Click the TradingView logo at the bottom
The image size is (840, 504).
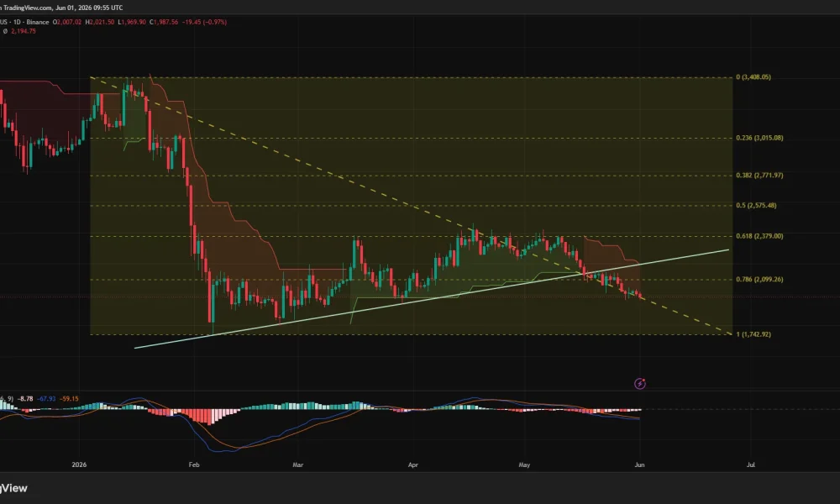pos(13,488)
